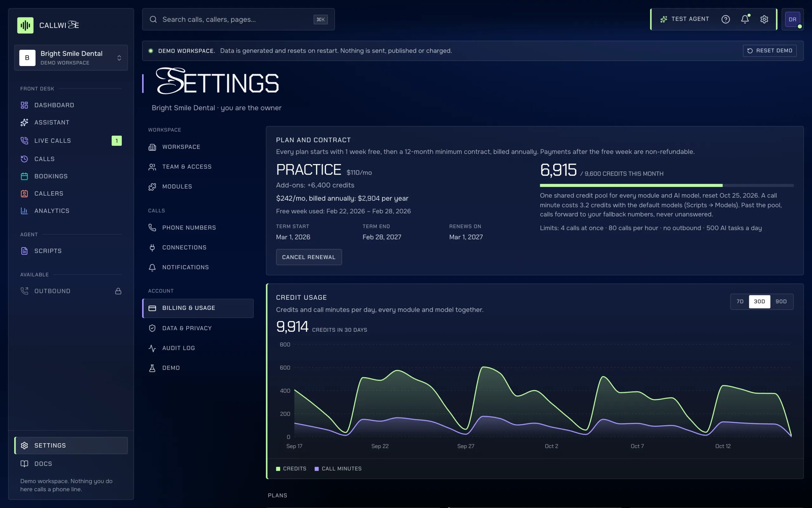Click the Demo flask icon
This screenshot has width=812, height=508.
[152, 368]
